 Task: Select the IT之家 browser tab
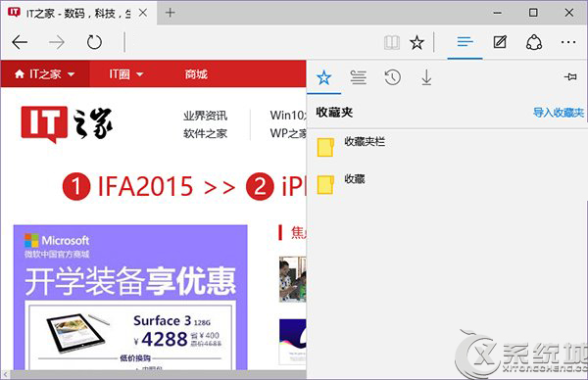[x=78, y=13]
